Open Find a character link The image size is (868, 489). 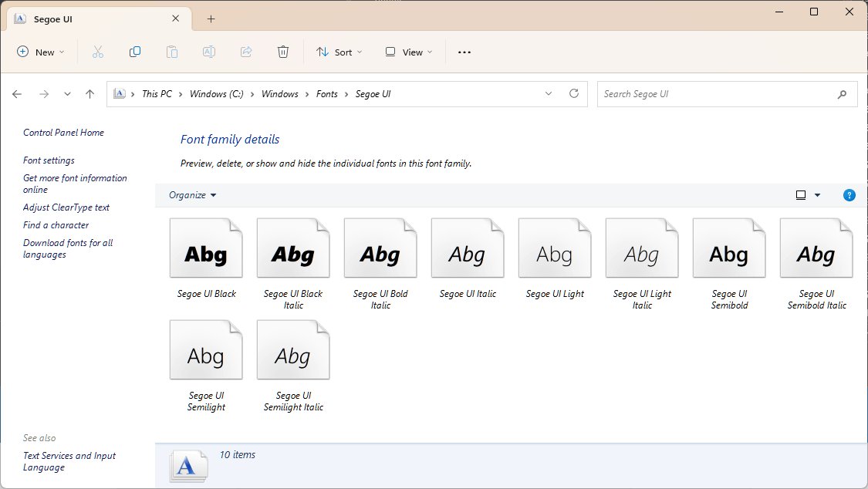tap(56, 225)
